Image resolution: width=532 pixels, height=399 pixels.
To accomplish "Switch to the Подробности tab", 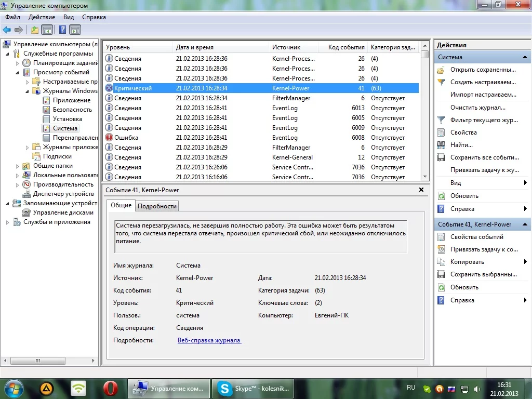I will coord(157,206).
